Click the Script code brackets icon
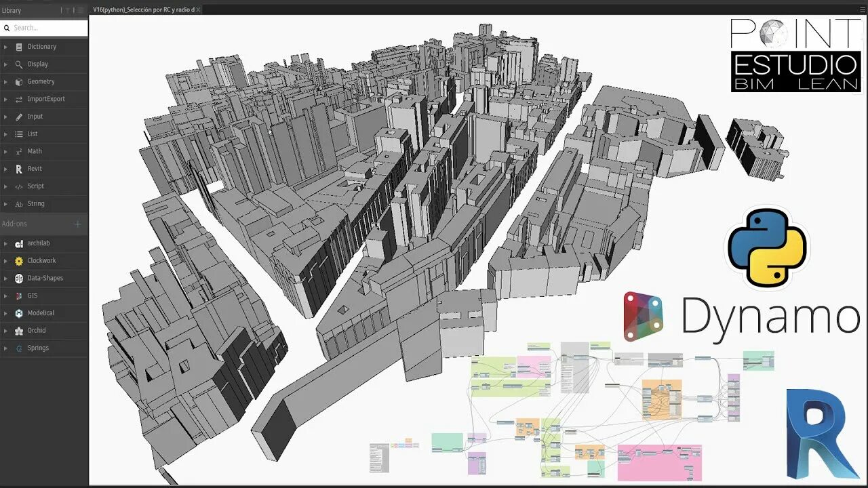Image resolution: width=868 pixels, height=488 pixels. coord(19,186)
